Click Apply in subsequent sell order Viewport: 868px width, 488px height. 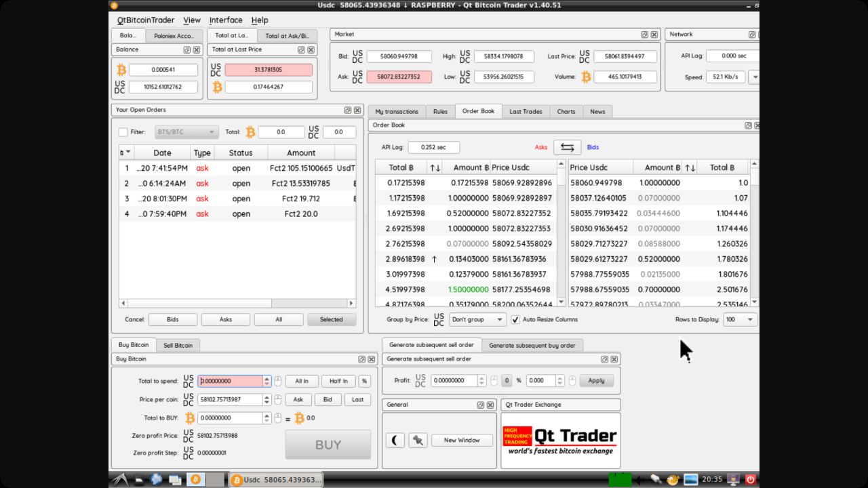pyautogui.click(x=597, y=381)
